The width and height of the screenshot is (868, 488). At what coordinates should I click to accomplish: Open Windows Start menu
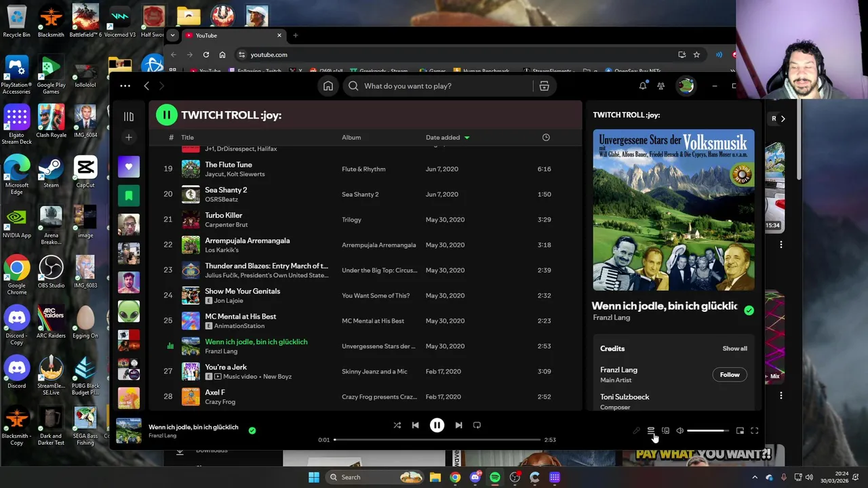coord(314,477)
